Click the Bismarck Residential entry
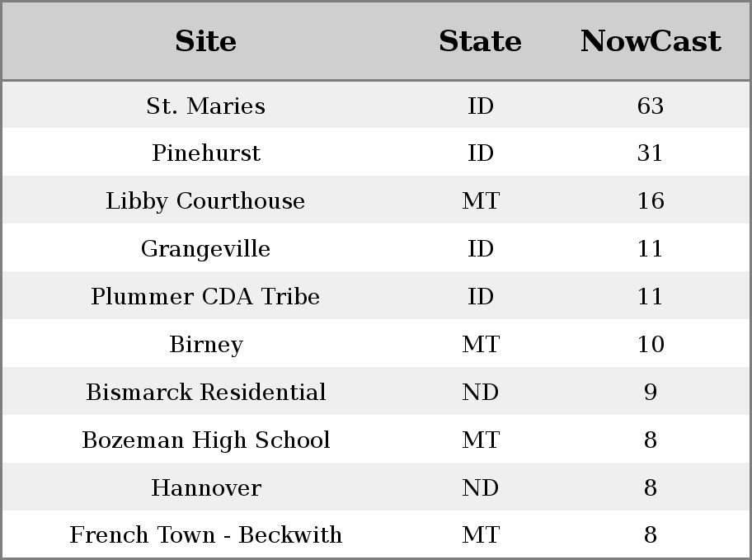This screenshot has height=560, width=752. 206,392
